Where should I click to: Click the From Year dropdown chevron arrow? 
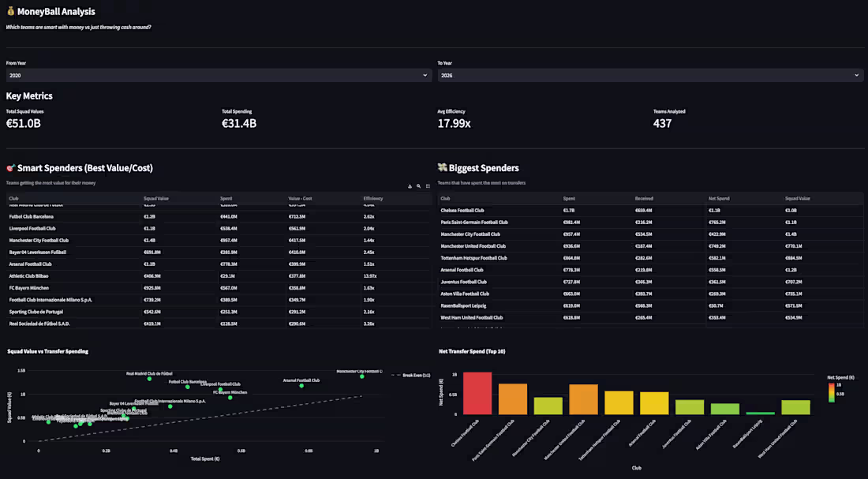(425, 75)
